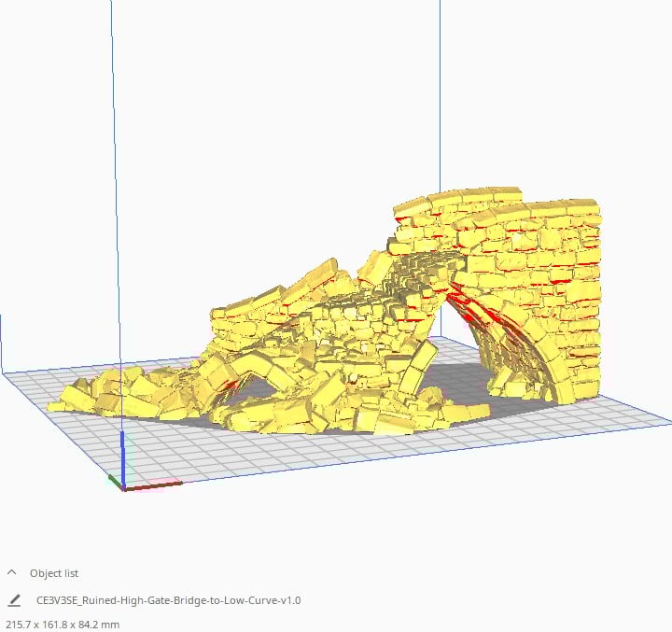672x632 pixels.
Task: Click the red X axis line at the origin
Action: [145, 486]
